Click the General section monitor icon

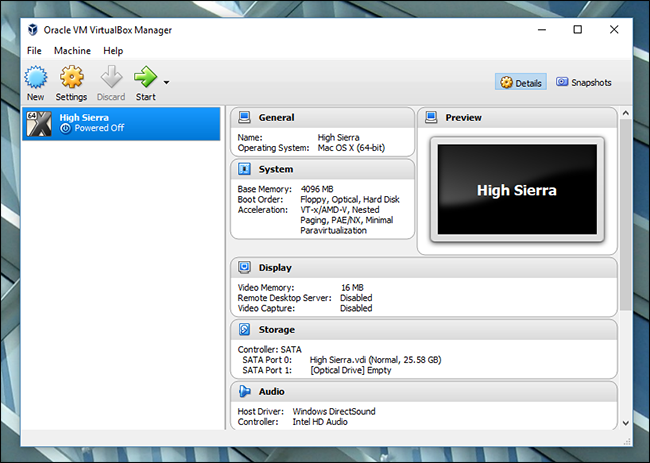pyautogui.click(x=244, y=118)
